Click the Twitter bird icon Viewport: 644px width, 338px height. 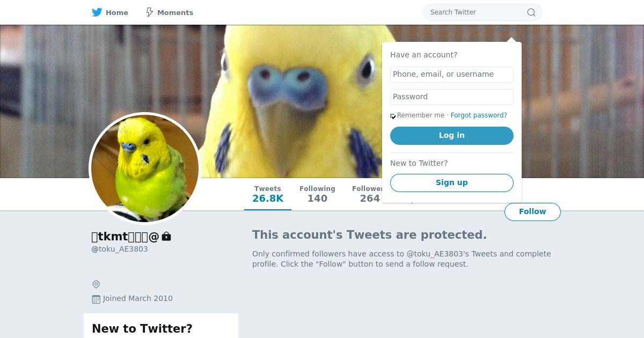coord(97,12)
